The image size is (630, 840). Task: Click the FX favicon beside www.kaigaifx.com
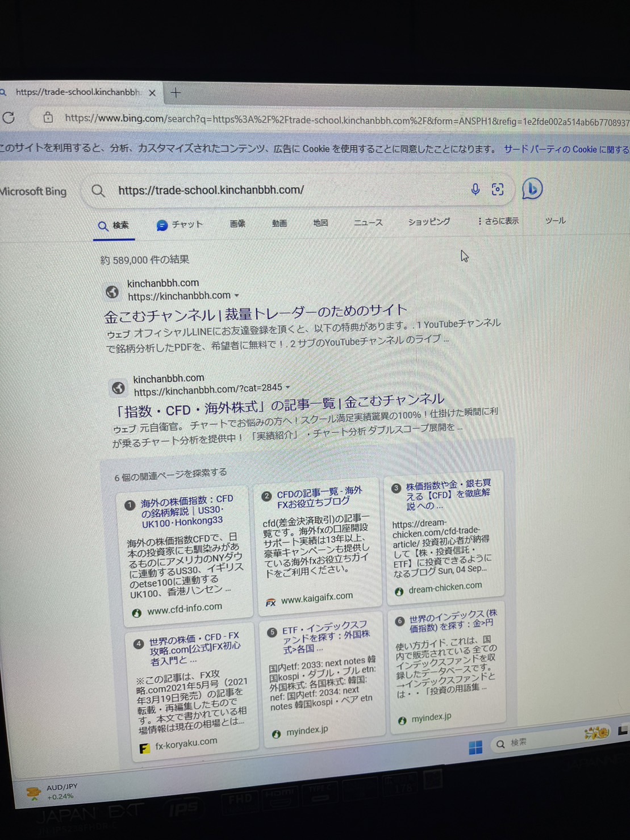click(270, 603)
